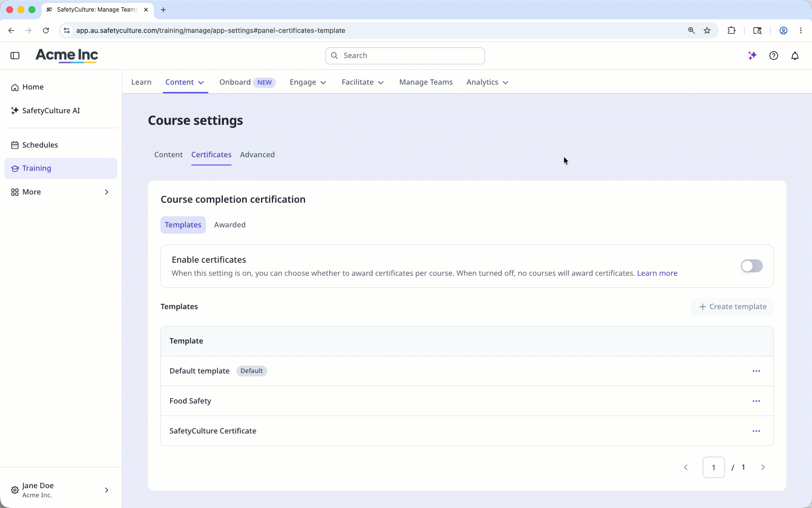Switch to Content settings tab

(x=168, y=155)
